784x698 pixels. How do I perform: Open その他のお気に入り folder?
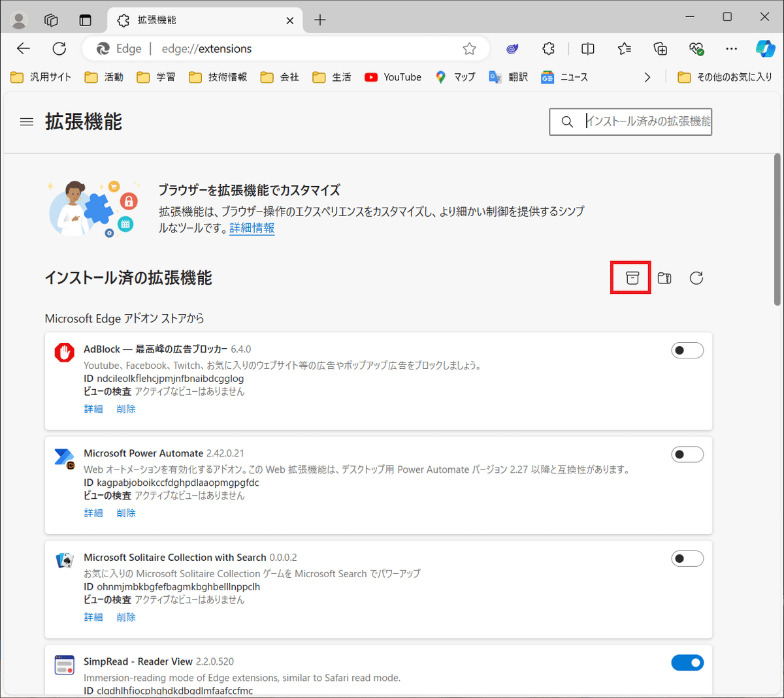(725, 77)
